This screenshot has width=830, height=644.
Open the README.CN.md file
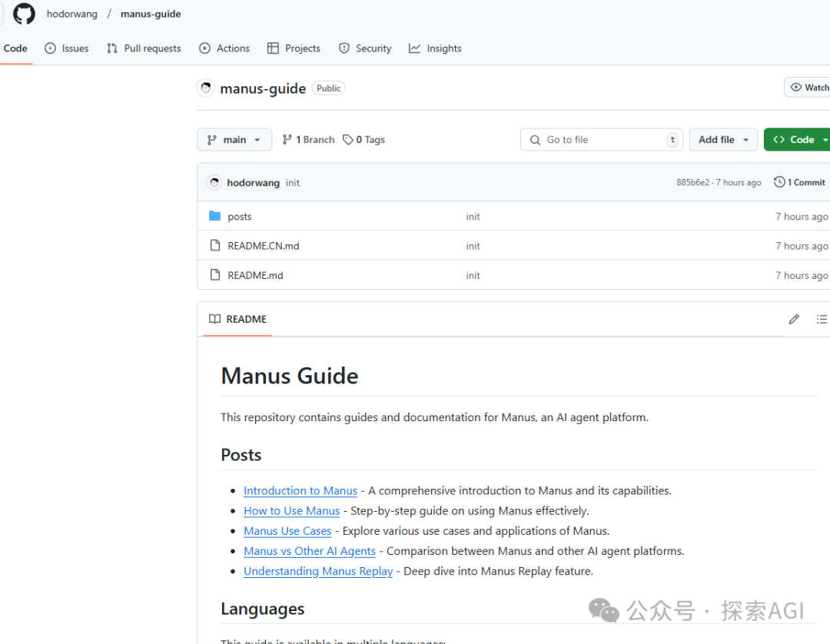[x=264, y=246]
